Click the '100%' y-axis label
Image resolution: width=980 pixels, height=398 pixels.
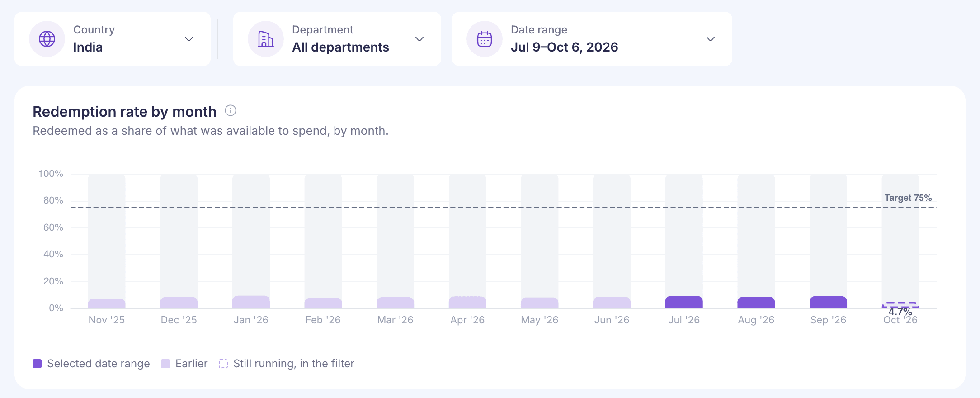point(51,174)
